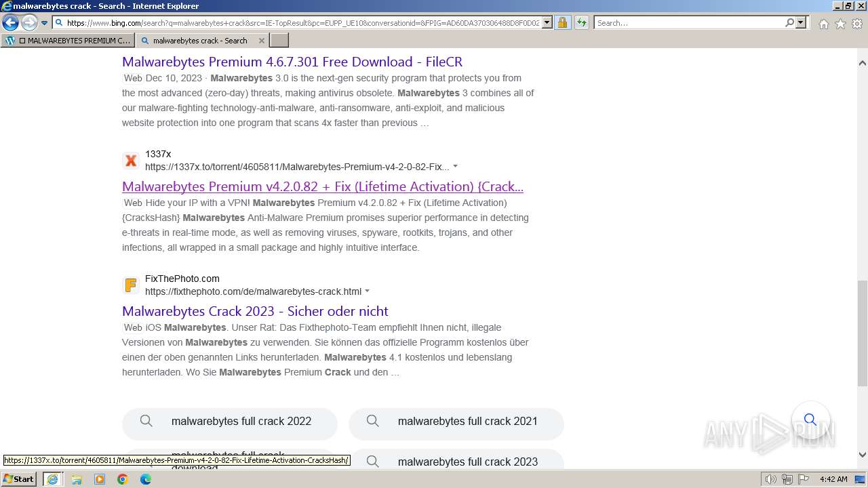The height and width of the screenshot is (488, 868).
Task: Open media player taskbar icon
Action: click(x=100, y=479)
